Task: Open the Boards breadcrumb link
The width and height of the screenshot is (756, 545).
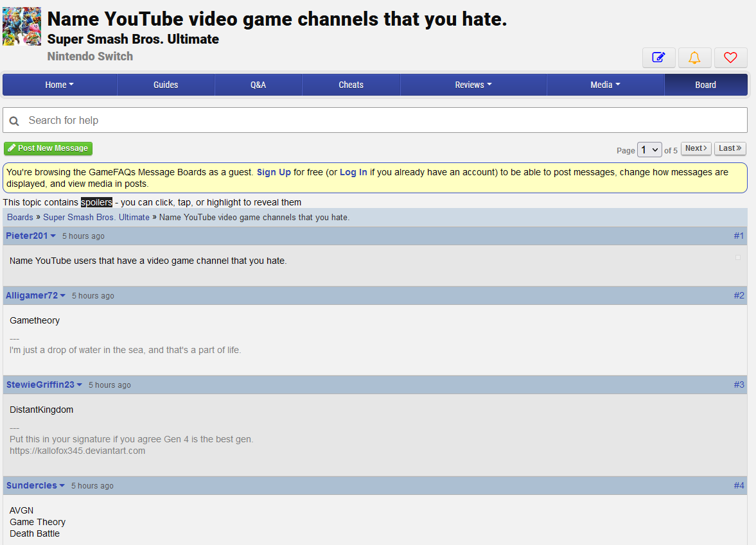Action: point(21,218)
